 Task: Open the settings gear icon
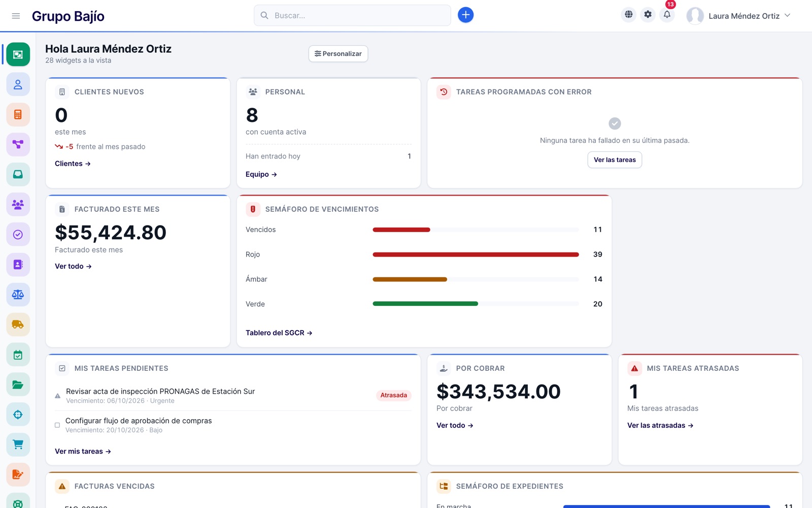pos(648,15)
